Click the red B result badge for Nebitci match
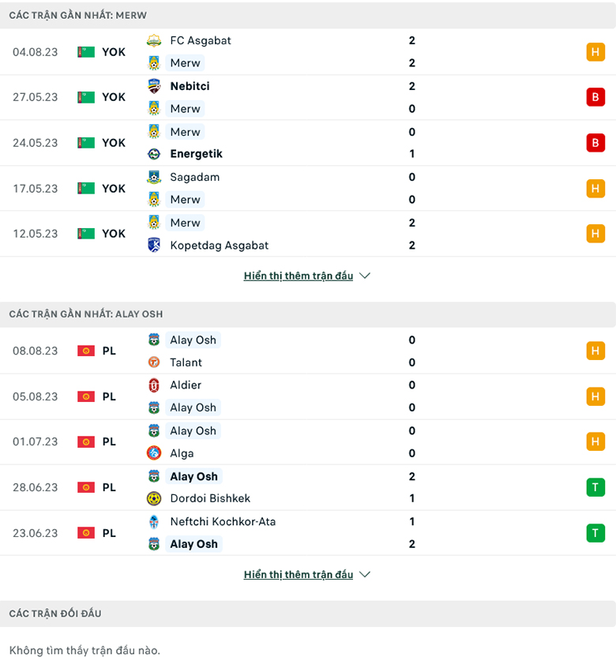Image resolution: width=616 pixels, height=672 pixels. click(595, 97)
